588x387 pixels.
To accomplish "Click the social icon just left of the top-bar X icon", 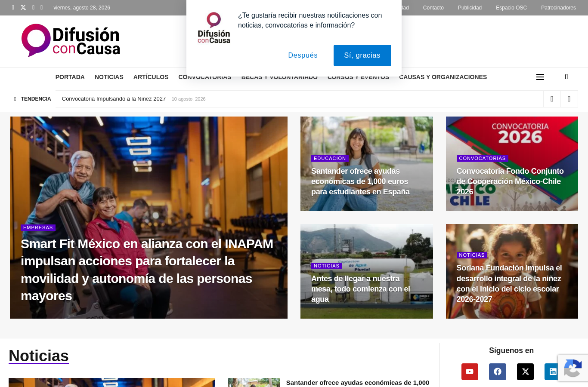I will click(13, 7).
